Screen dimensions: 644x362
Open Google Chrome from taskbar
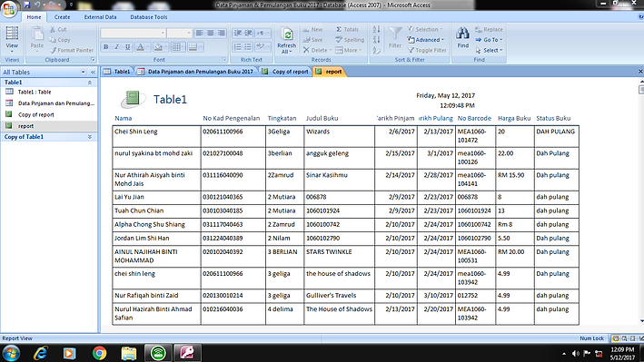(x=99, y=353)
